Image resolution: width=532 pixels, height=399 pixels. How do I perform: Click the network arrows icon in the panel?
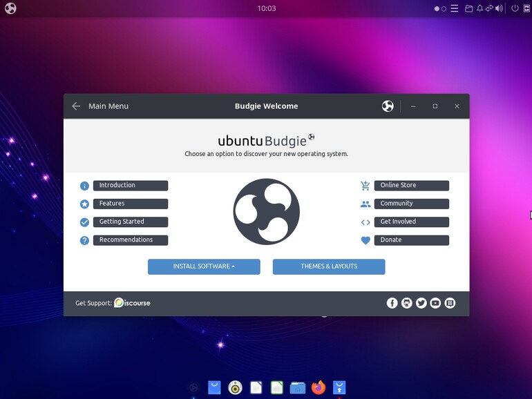coord(489,8)
